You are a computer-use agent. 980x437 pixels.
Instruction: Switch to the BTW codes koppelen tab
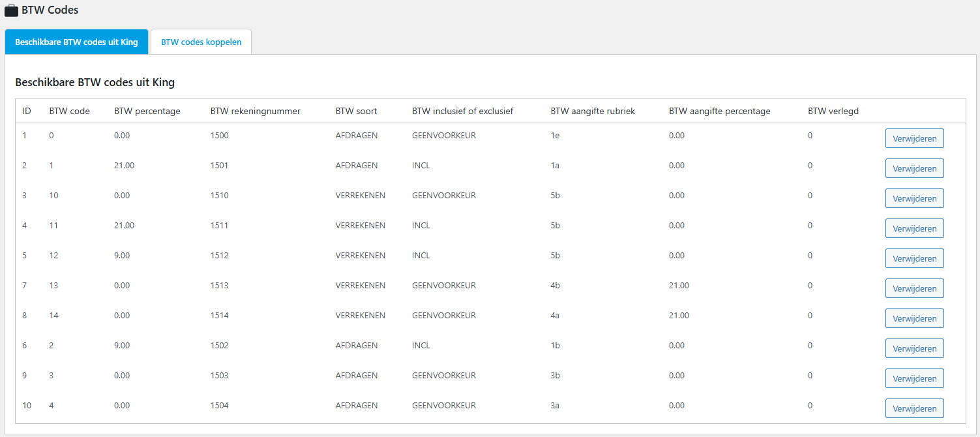tap(201, 42)
